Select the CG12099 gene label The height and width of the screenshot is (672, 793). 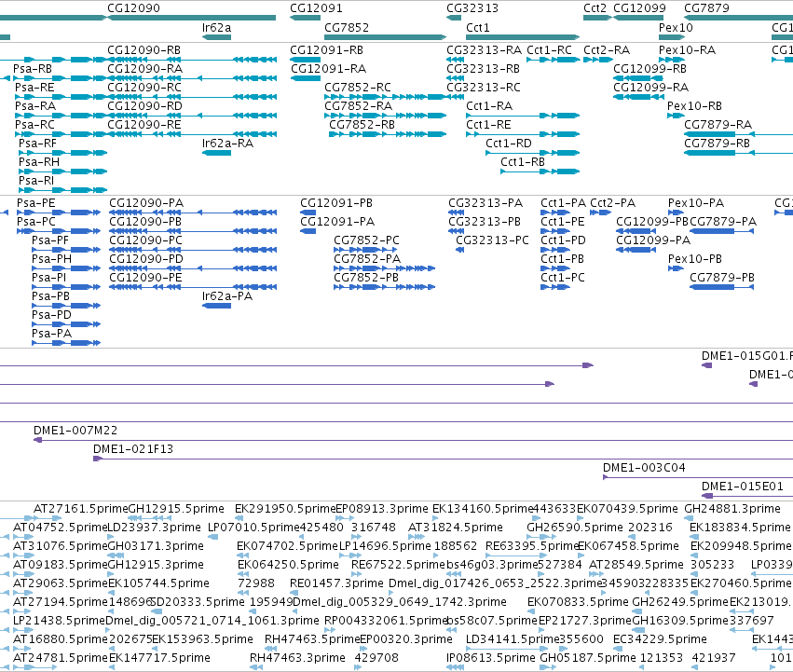point(640,8)
